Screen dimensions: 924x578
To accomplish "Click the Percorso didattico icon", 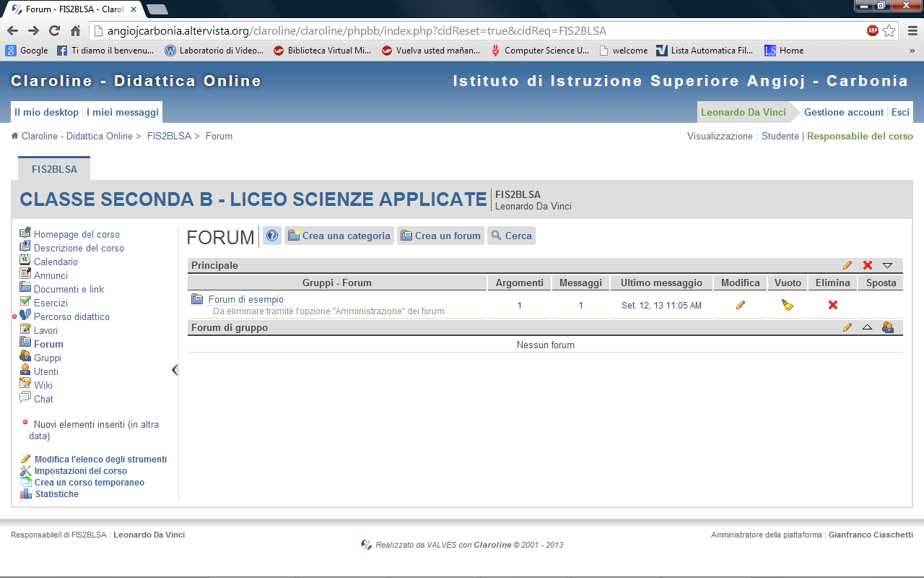I will point(25,315).
